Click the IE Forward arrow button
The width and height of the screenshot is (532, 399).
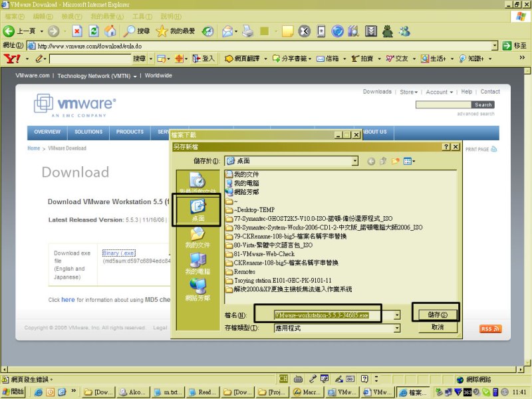(x=53, y=31)
